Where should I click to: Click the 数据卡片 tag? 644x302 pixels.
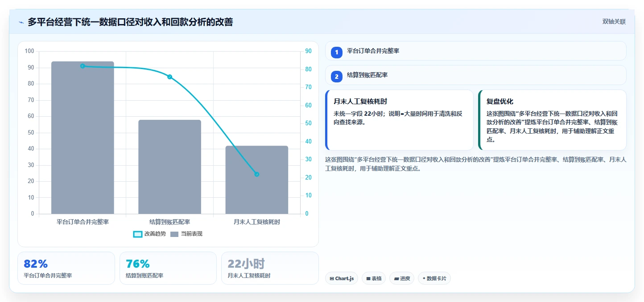[x=434, y=278]
